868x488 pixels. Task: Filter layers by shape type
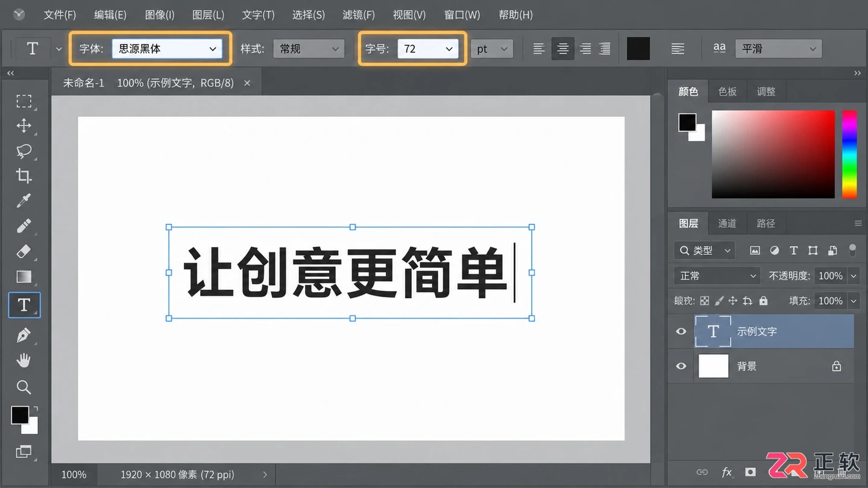(x=813, y=250)
